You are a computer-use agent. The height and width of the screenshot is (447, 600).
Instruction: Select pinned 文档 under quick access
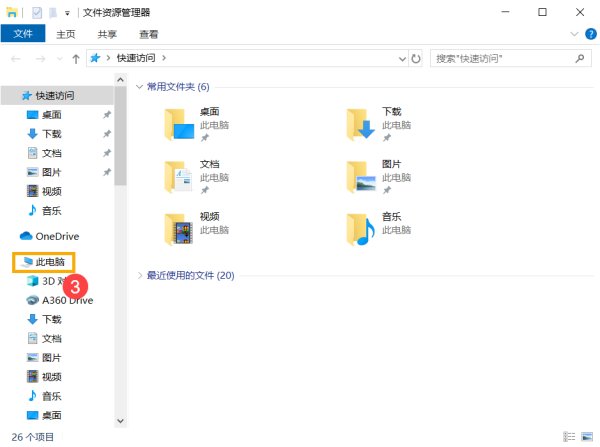pos(52,153)
